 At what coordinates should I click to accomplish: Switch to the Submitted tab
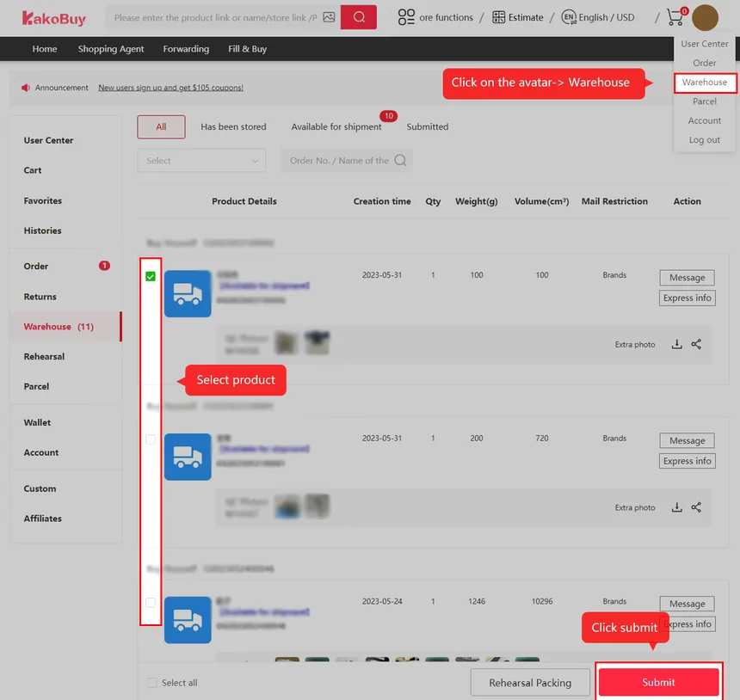tap(427, 127)
